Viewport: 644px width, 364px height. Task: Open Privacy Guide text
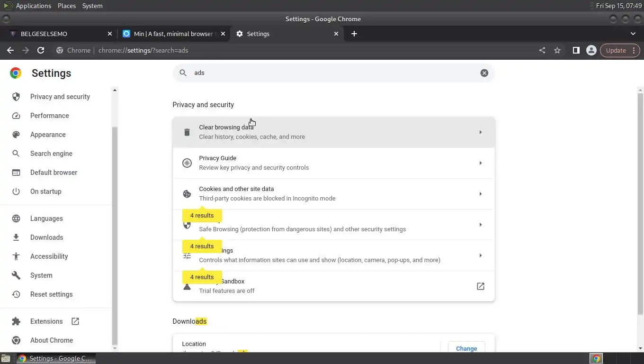click(x=217, y=158)
